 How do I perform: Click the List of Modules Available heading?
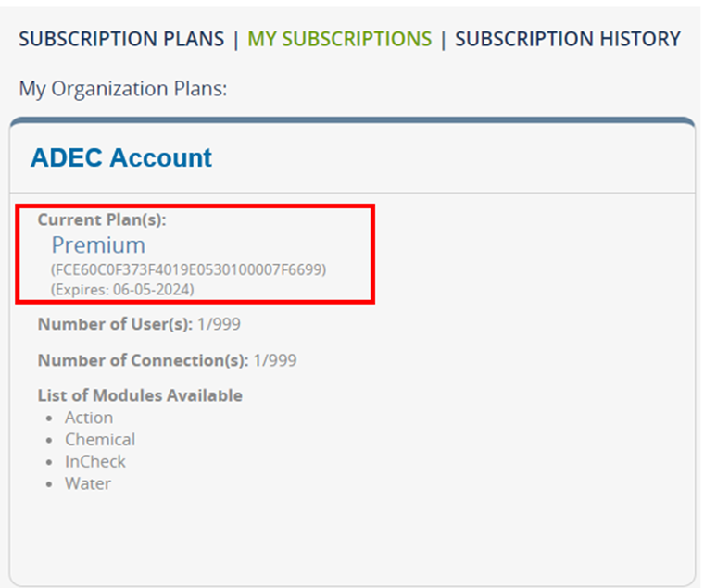pyautogui.click(x=140, y=395)
